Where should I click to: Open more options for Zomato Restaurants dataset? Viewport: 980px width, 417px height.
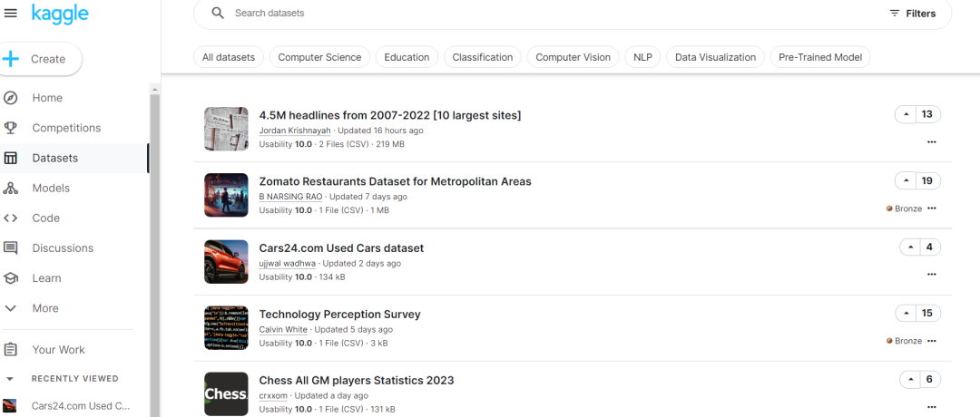(932, 208)
